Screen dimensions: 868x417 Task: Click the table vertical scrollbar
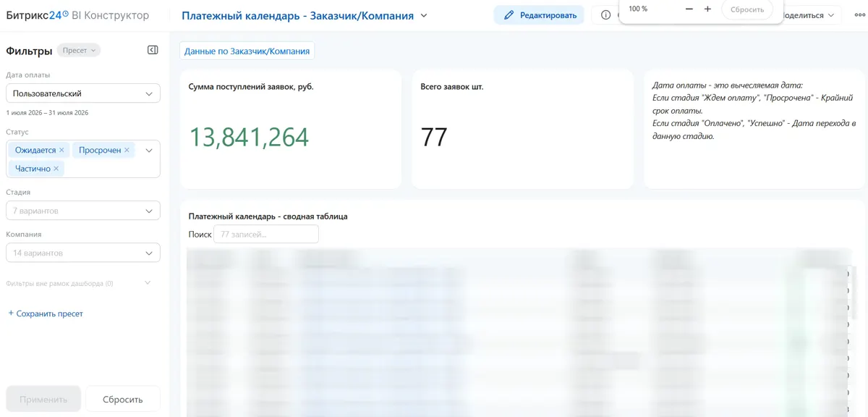click(x=854, y=293)
